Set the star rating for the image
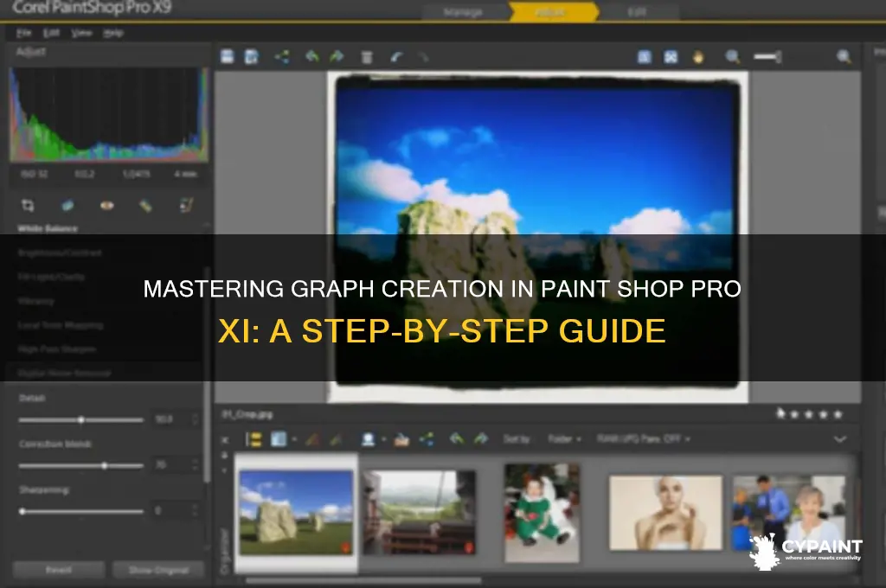 [x=810, y=414]
